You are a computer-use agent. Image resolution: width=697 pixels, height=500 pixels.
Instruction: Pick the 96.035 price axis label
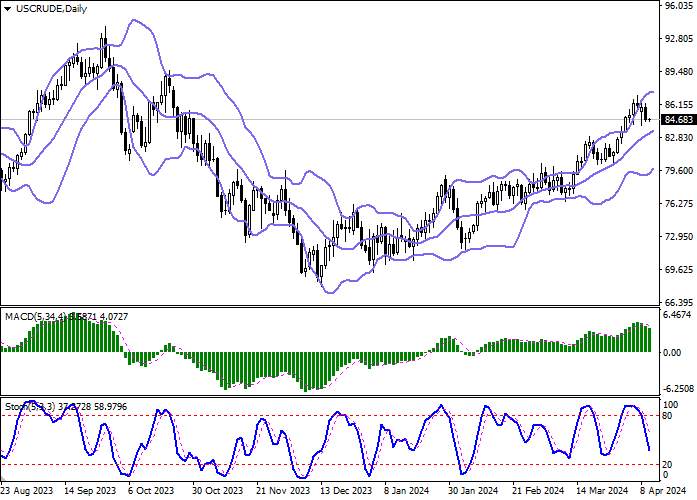click(x=679, y=6)
